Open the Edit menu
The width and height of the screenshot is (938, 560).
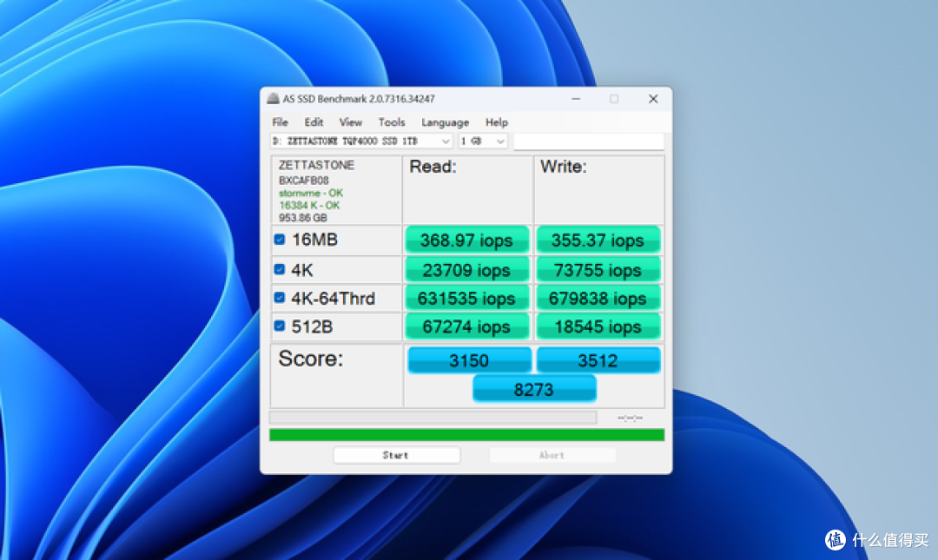click(314, 122)
